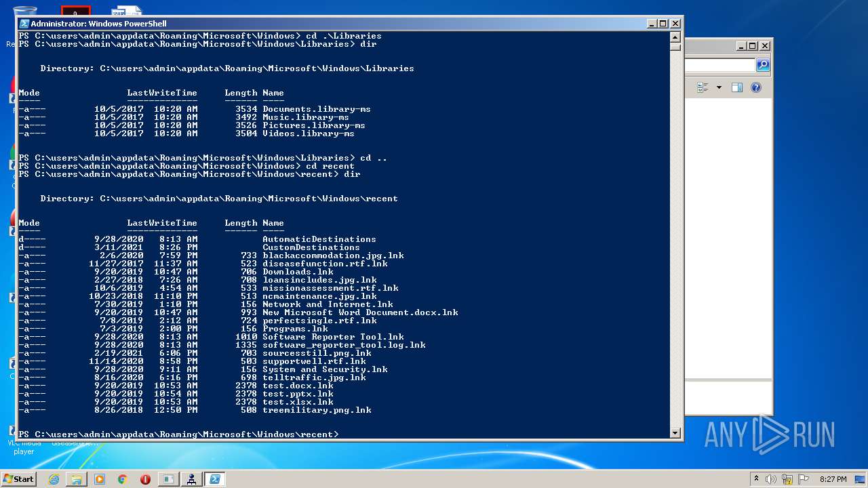
Task: Click ncmaintenance.jpg.lnk entry
Action: 319,296
